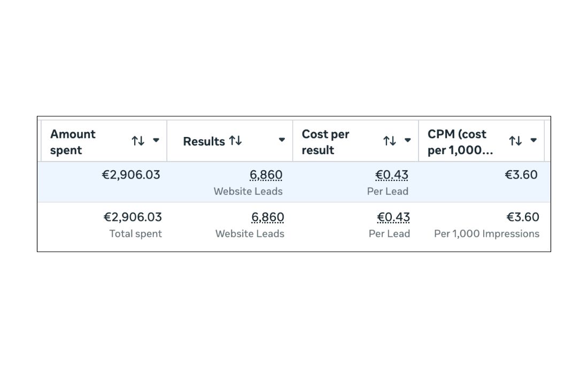Click the Cost per result header

pyautogui.click(x=325, y=142)
